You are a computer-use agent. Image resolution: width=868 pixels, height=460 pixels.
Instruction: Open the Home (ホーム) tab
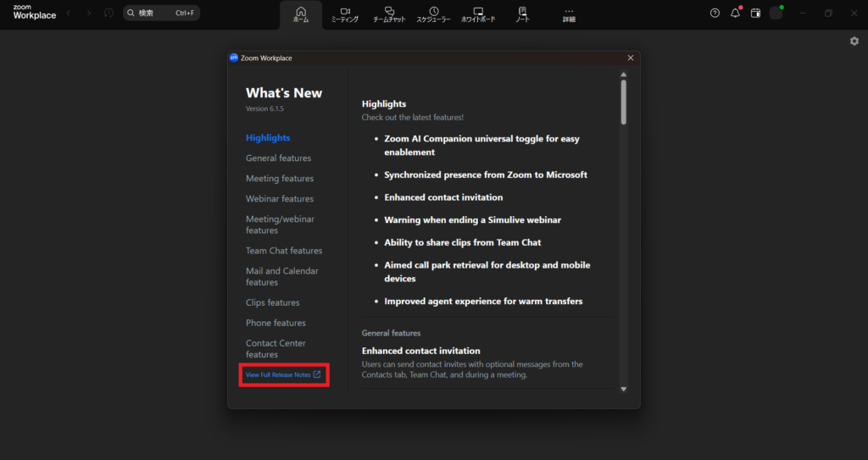click(301, 14)
